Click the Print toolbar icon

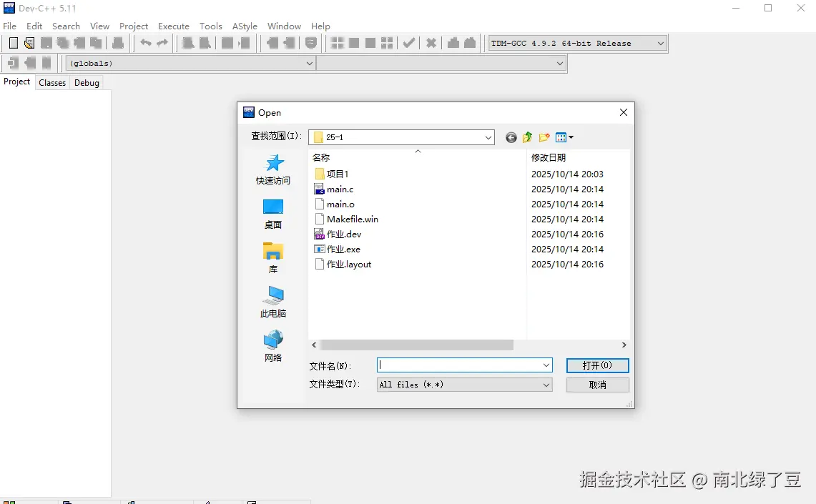click(x=118, y=43)
